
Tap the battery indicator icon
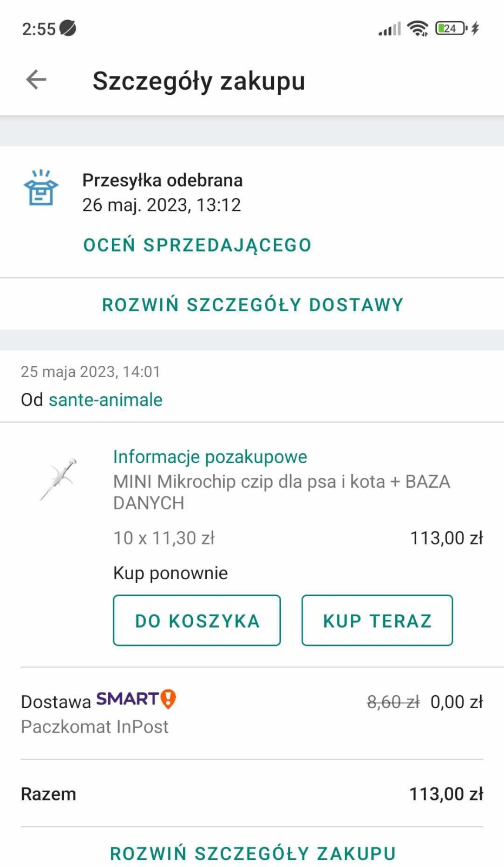coord(451,28)
